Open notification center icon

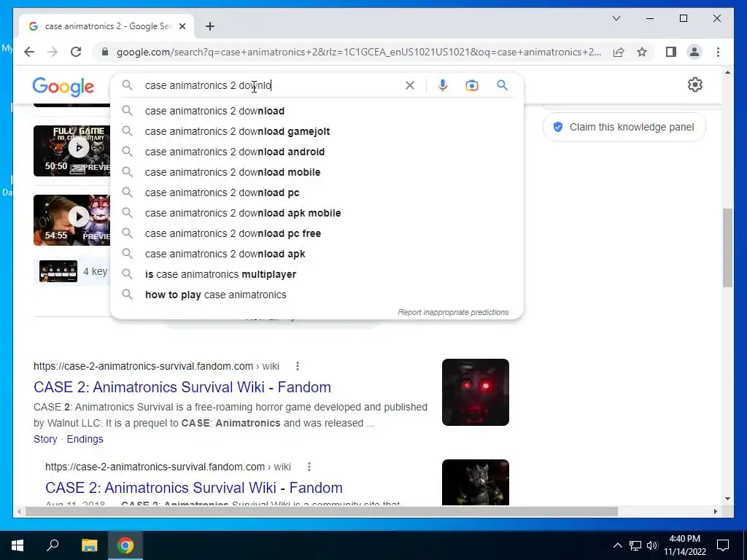723,545
